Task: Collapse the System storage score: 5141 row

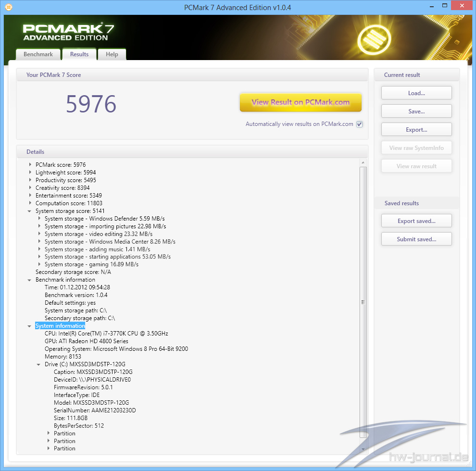Action: point(29,211)
